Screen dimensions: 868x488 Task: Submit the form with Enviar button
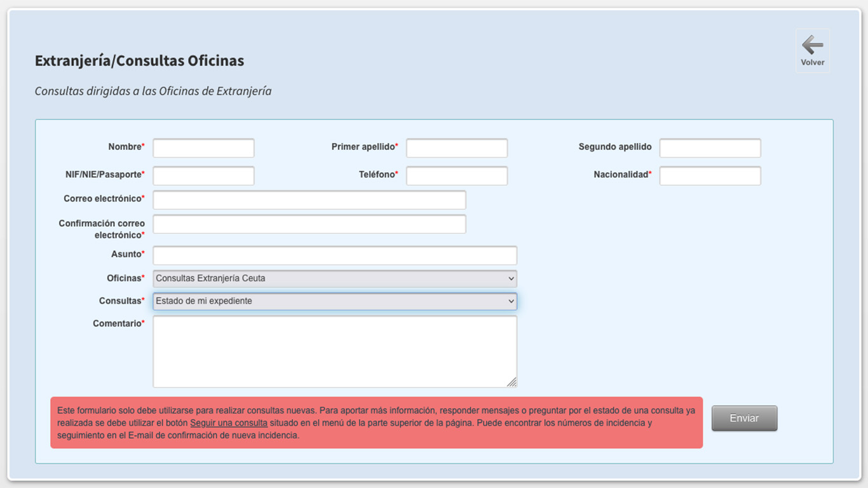pyautogui.click(x=744, y=418)
